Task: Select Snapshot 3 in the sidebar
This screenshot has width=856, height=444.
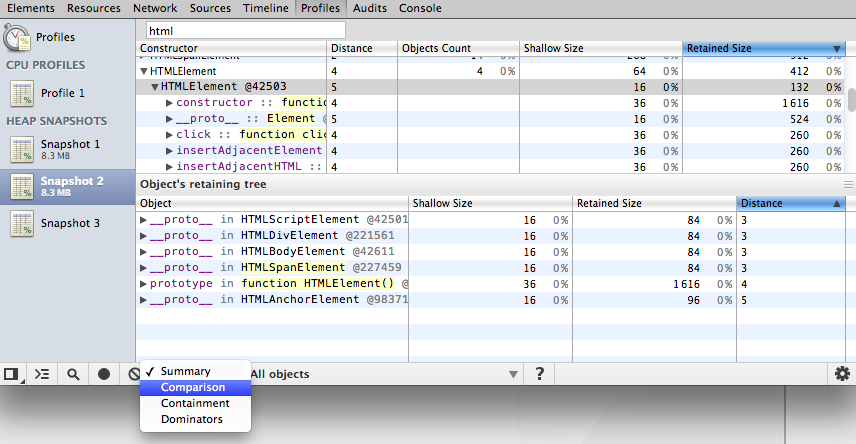Action: point(69,223)
